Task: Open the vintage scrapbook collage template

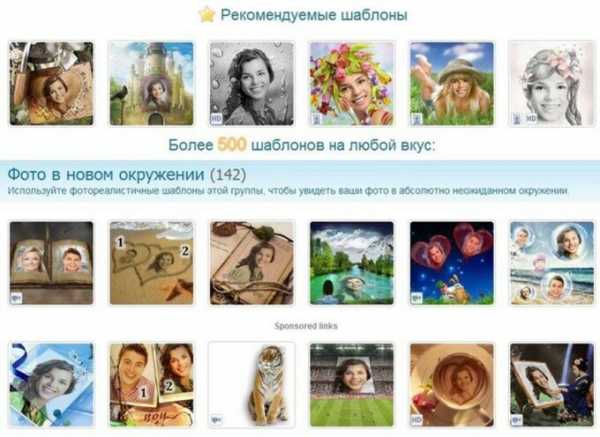Action: tap(51, 84)
